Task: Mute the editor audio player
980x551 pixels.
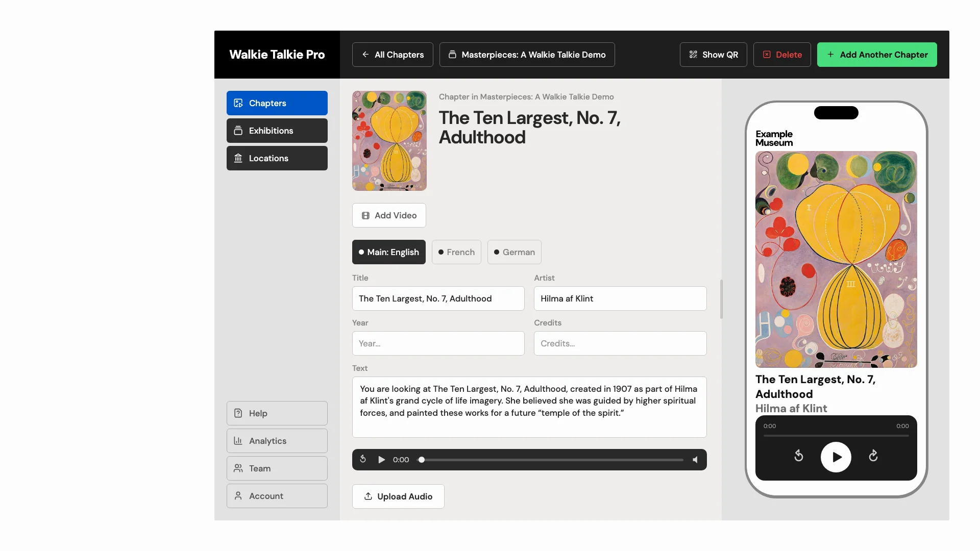Action: click(695, 460)
